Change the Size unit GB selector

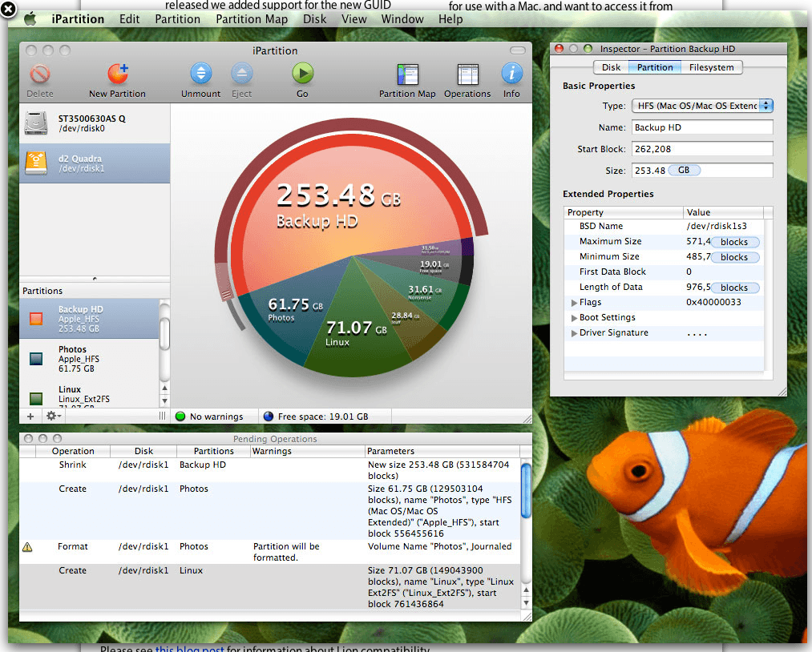tap(684, 171)
